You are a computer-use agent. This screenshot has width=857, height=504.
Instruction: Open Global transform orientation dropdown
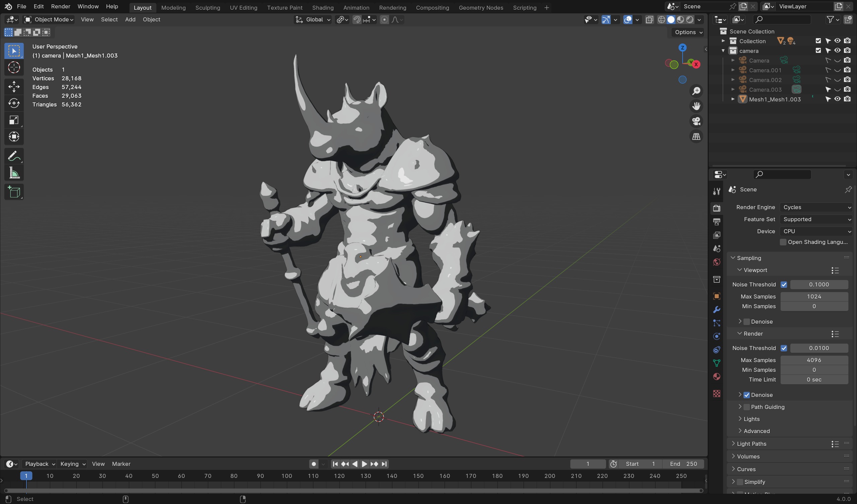(313, 20)
